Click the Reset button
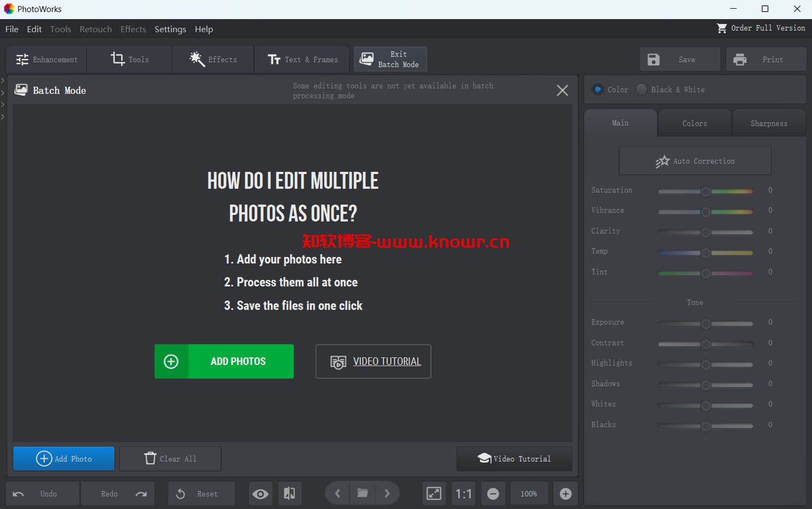 pos(201,494)
